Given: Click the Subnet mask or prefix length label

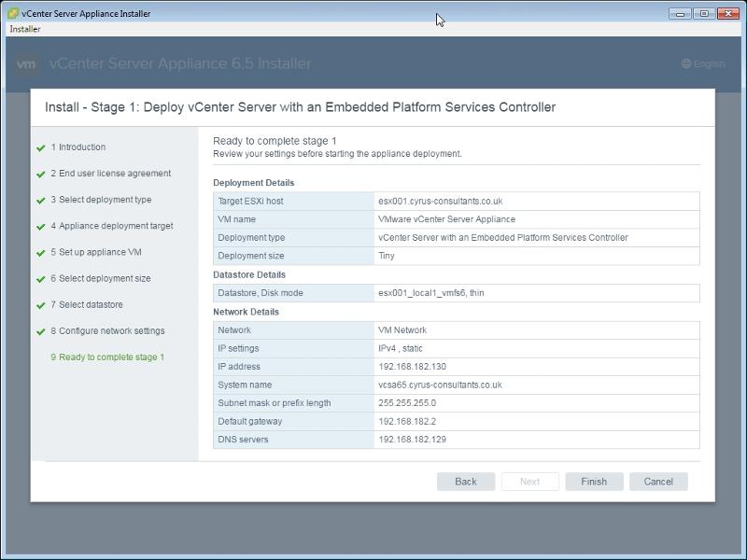Looking at the screenshot, I should point(275,403).
